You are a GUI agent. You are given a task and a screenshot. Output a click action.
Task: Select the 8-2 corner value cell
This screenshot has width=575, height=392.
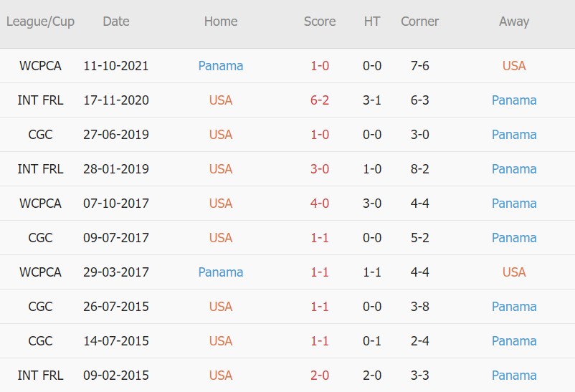(419, 169)
